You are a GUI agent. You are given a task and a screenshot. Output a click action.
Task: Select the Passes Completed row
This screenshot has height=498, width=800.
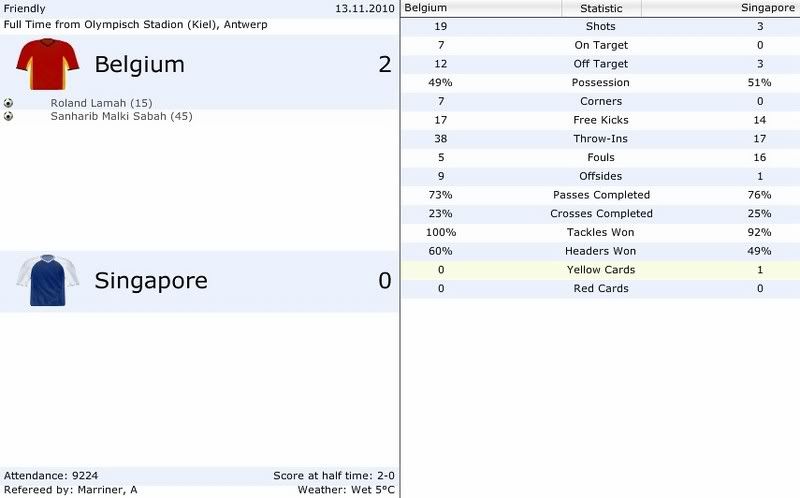click(601, 195)
